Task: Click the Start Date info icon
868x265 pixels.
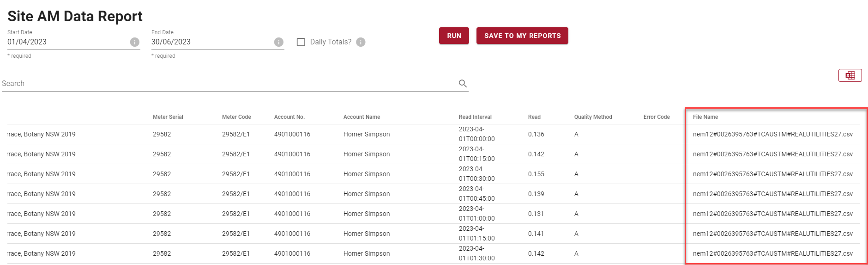Action: tap(135, 42)
